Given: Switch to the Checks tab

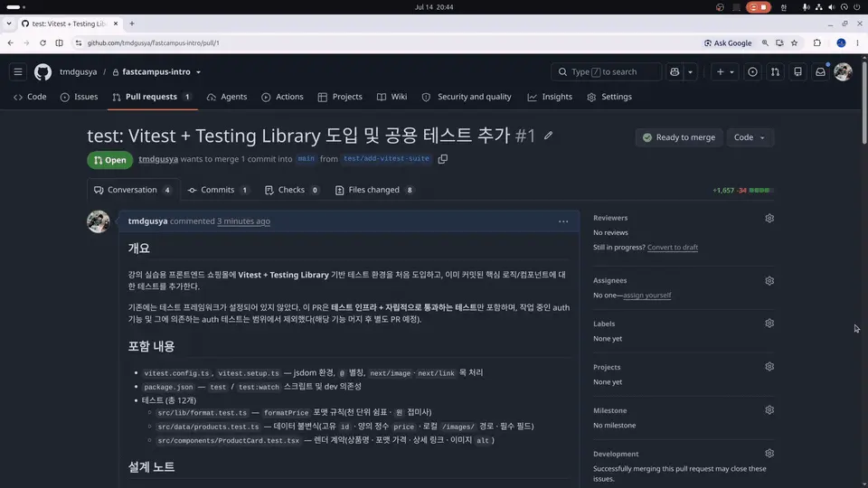Looking at the screenshot, I should click(x=292, y=190).
